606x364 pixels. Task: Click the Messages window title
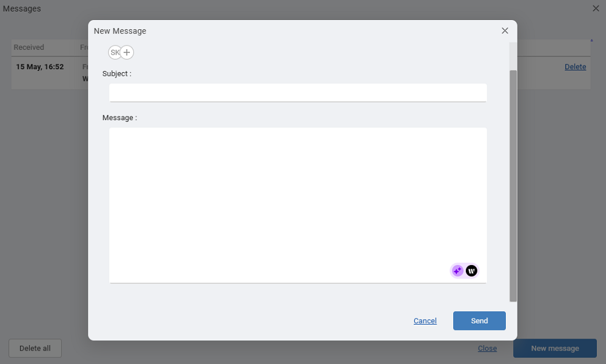point(22,8)
